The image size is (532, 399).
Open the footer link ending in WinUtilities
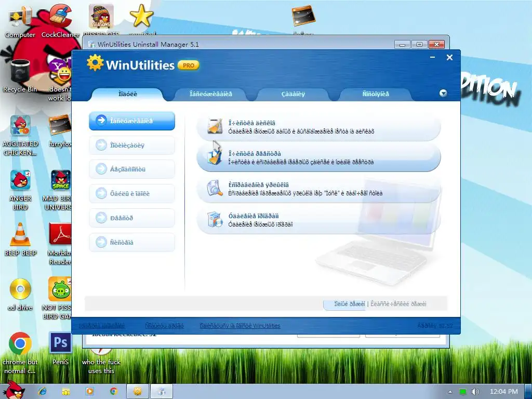(240, 326)
